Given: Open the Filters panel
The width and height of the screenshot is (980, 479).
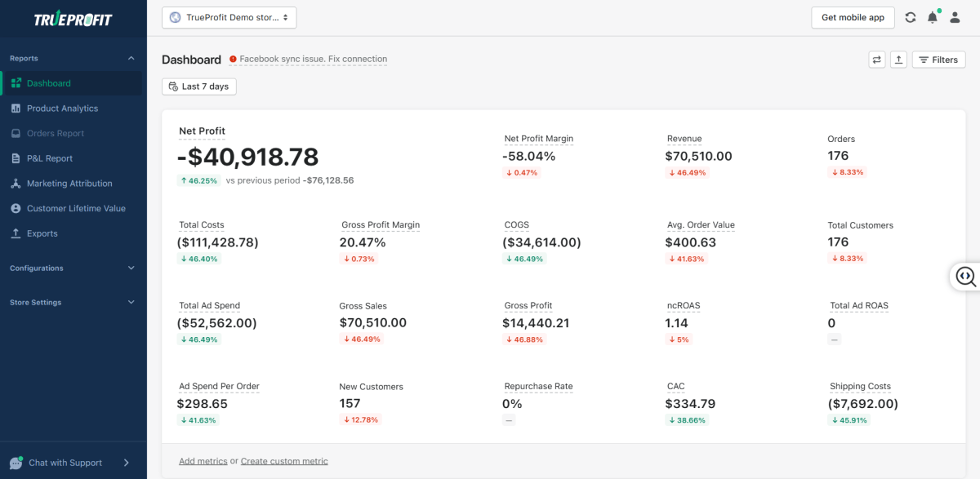Looking at the screenshot, I should pyautogui.click(x=939, y=60).
